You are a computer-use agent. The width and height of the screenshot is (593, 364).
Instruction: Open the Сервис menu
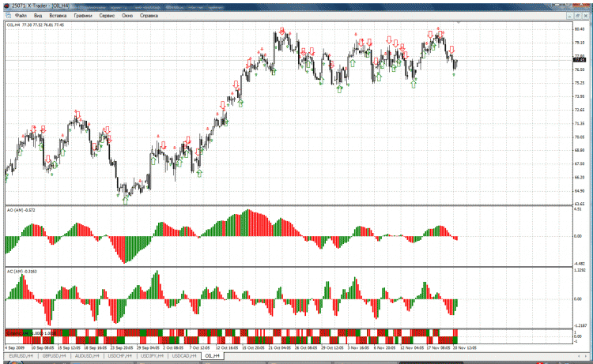(108, 15)
